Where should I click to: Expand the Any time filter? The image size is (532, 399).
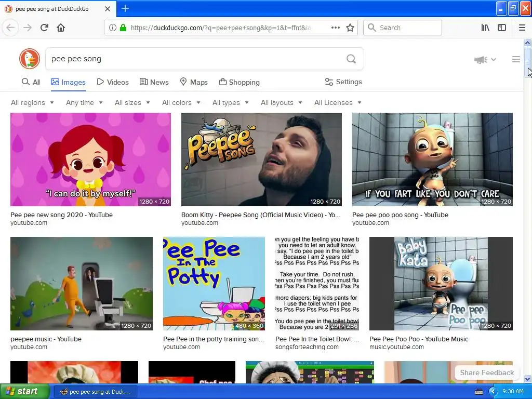pyautogui.click(x=84, y=102)
